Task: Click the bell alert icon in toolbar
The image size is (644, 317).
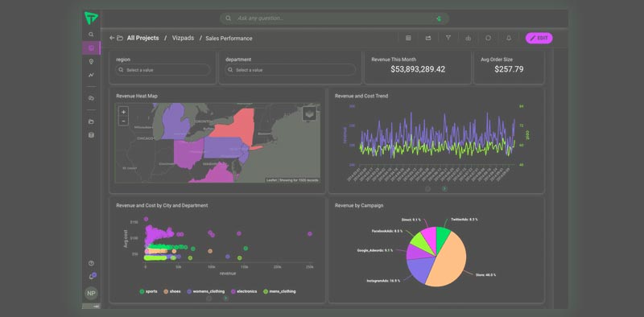Action: pyautogui.click(x=509, y=38)
